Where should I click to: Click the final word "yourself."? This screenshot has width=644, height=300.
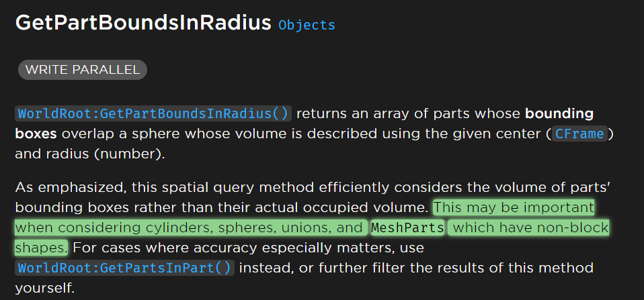(44, 289)
